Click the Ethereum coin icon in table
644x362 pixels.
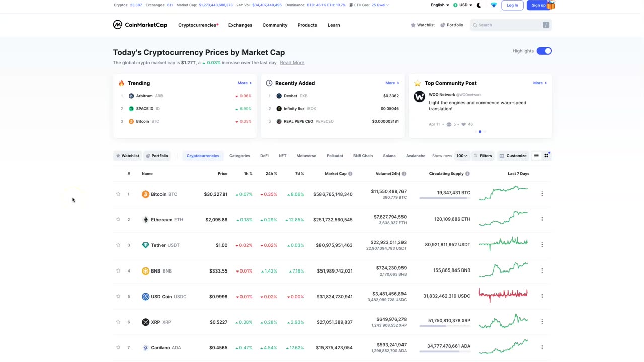pos(145,220)
